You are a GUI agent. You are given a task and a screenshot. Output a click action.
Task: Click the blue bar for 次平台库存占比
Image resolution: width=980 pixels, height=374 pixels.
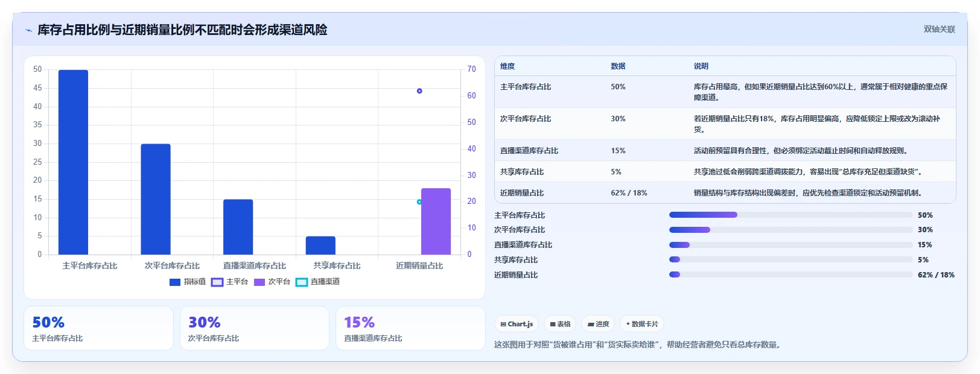(x=156, y=199)
